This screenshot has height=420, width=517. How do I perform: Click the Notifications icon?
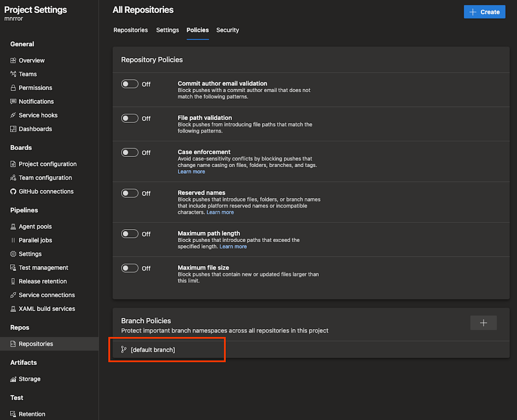coord(13,102)
